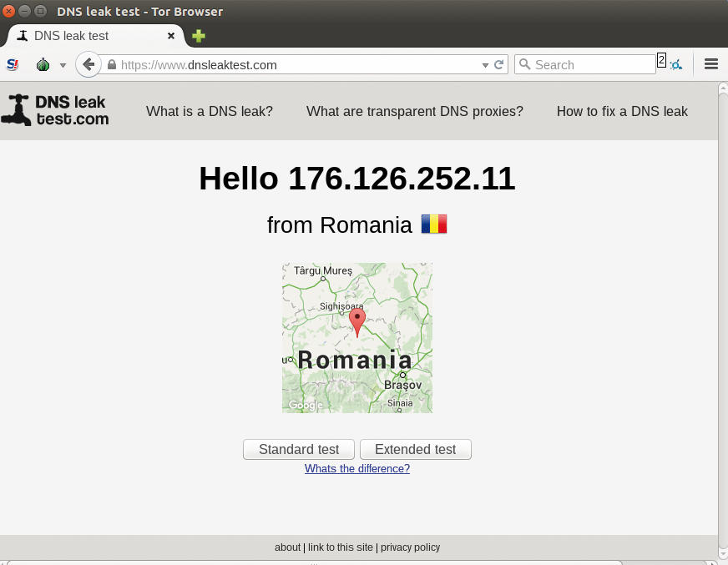728x565 pixels.
Task: Open 'How to fix a DNS leak'
Action: click(x=622, y=112)
